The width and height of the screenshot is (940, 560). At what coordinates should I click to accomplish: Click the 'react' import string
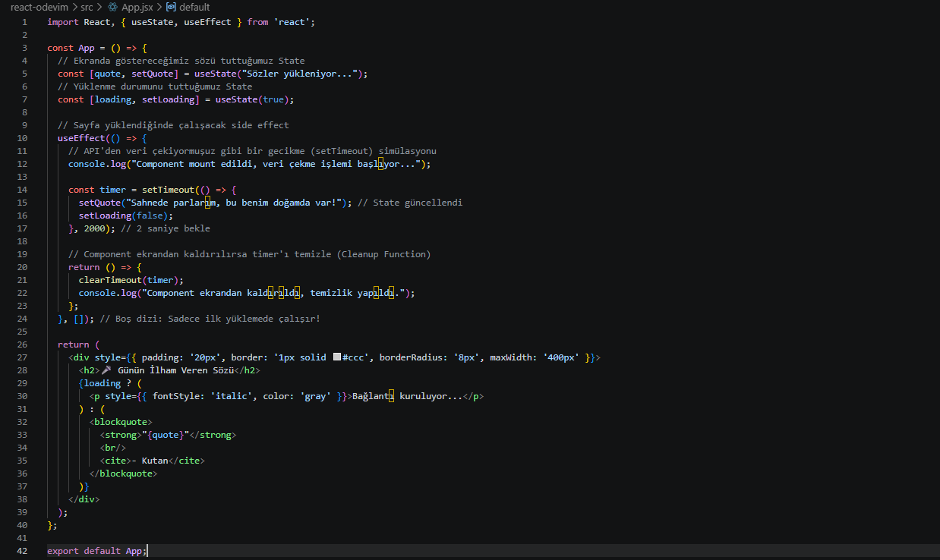click(292, 22)
